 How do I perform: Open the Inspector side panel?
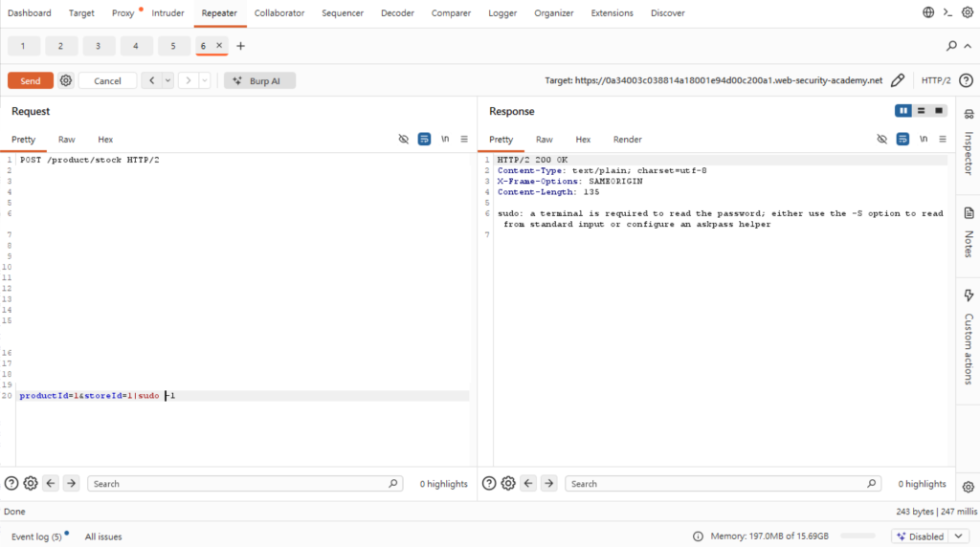tap(969, 143)
